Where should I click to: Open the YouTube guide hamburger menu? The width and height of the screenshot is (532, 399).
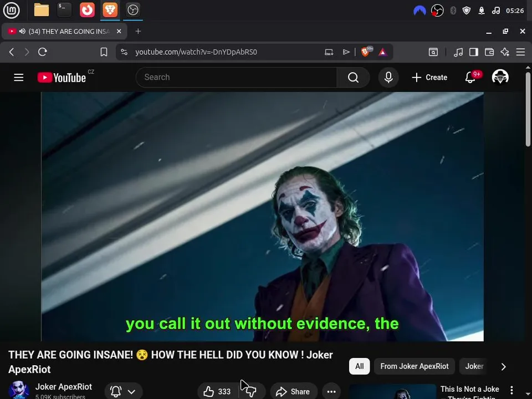[19, 78]
